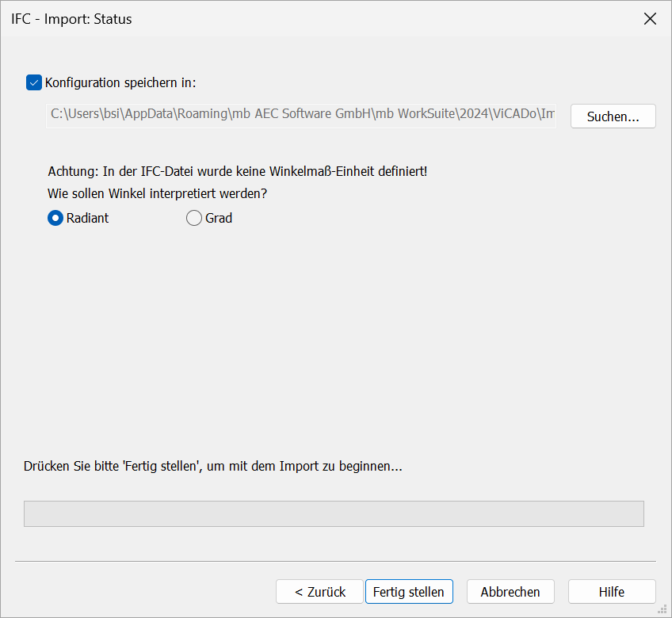Cancel the import with Abbrechen
The height and width of the screenshot is (618, 672).
point(510,591)
